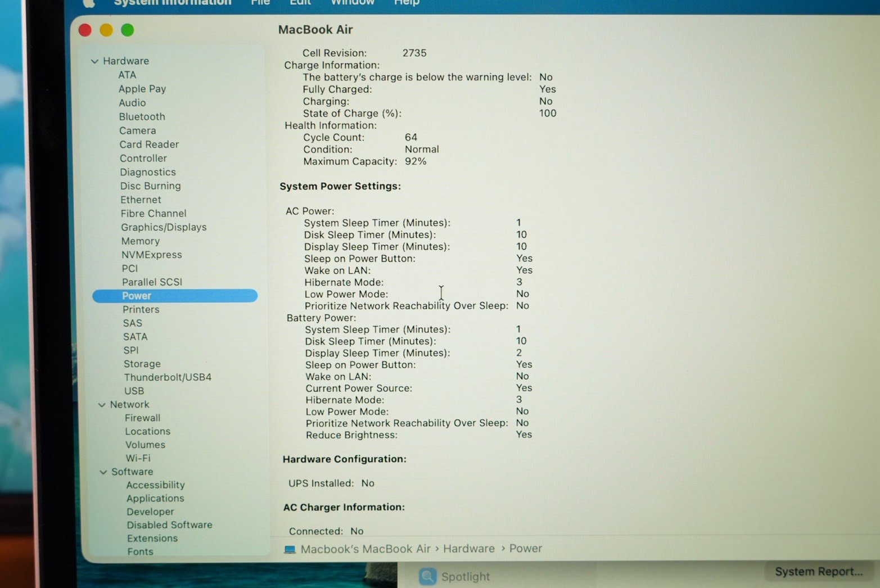Select Memory in the sidebar
Viewport: 880px width, 588px height.
(x=141, y=241)
